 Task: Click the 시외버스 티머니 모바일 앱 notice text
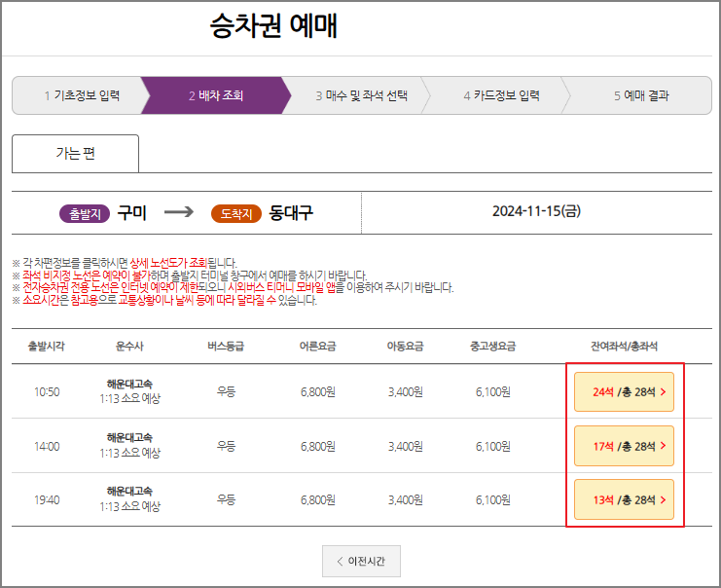[x=281, y=287]
